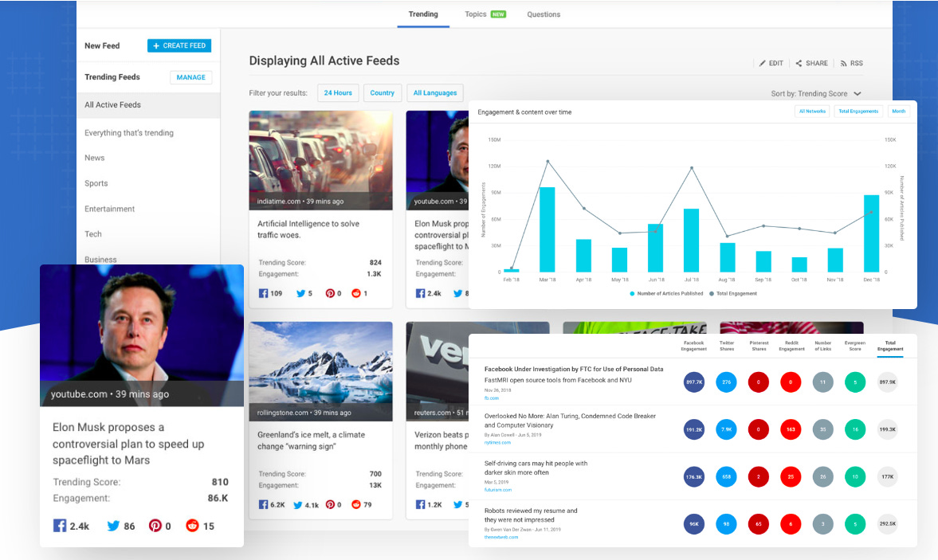Click the 199.3K total engagement bubble
Viewport: 938px width, 560px height.
pyautogui.click(x=887, y=429)
